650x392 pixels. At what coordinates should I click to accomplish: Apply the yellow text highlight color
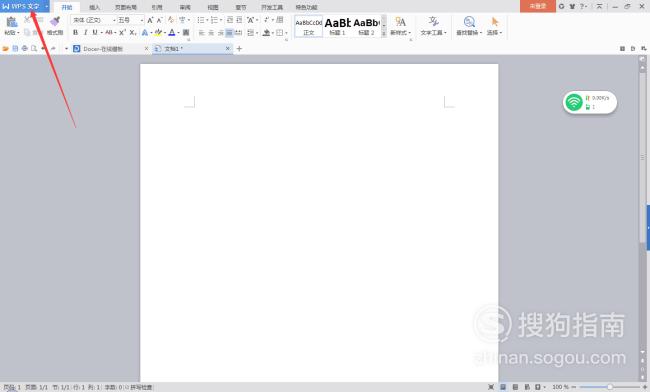click(158, 32)
